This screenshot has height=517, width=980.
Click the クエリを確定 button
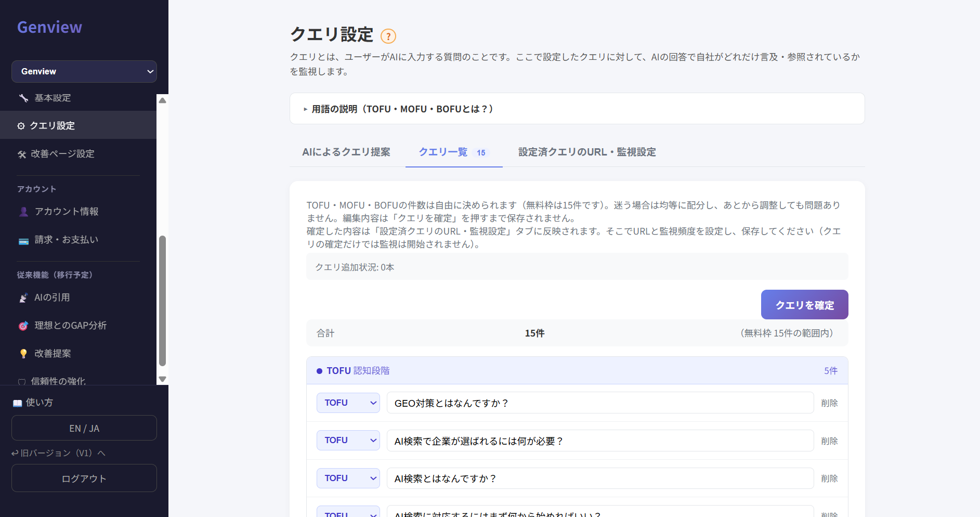pos(804,305)
